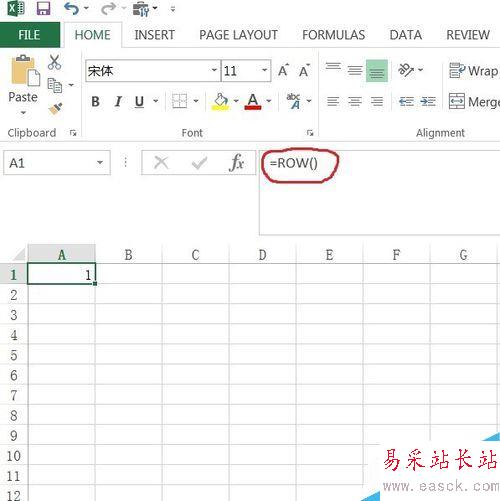Viewport: 500px width, 501px height.
Task: Click the Align Left icon
Action: [333, 101]
